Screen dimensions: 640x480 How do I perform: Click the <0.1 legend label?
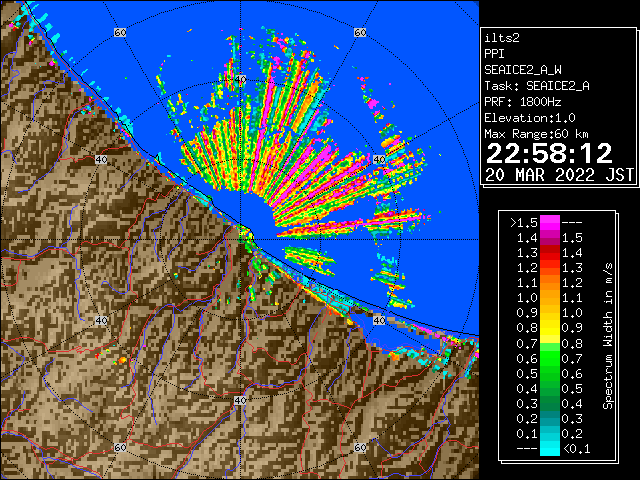click(576, 449)
